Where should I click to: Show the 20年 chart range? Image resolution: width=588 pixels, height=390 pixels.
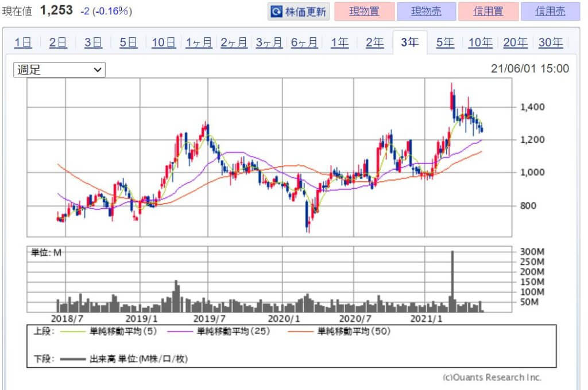pyautogui.click(x=516, y=42)
